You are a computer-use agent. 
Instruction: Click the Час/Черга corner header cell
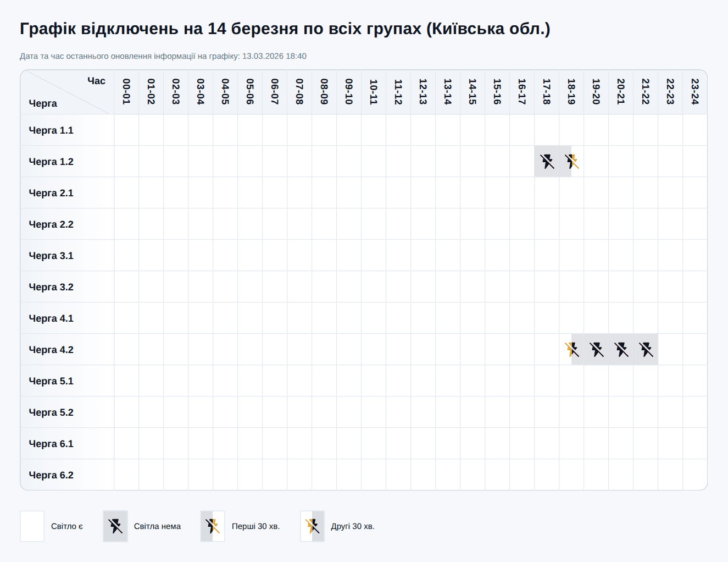[x=66, y=91]
